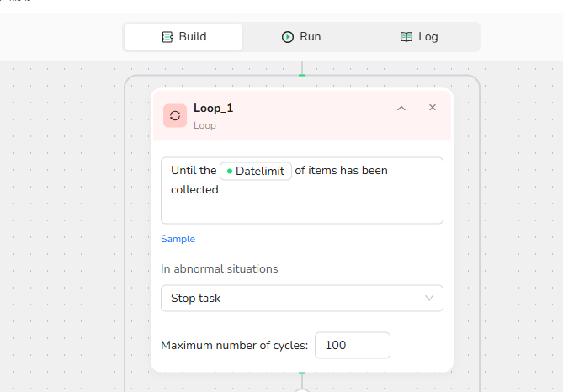Switch to the Log tab
The width and height of the screenshot is (563, 392).
coord(418,37)
